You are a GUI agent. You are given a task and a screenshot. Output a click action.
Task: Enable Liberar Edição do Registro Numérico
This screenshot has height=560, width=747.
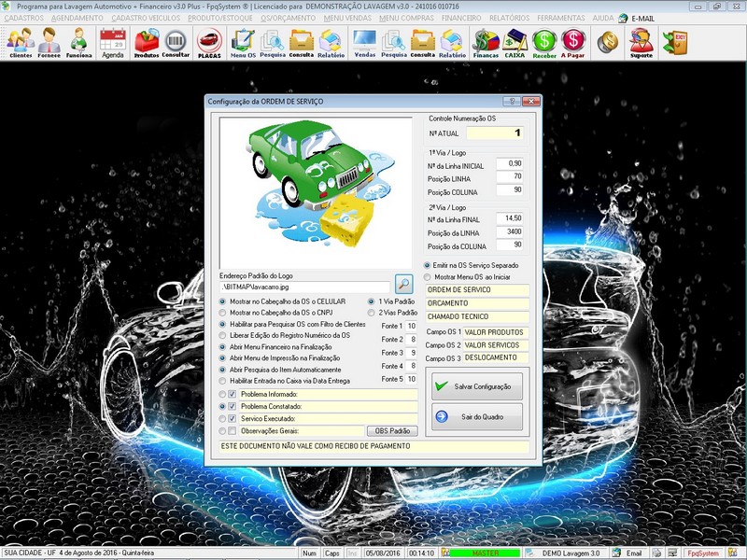click(222, 336)
